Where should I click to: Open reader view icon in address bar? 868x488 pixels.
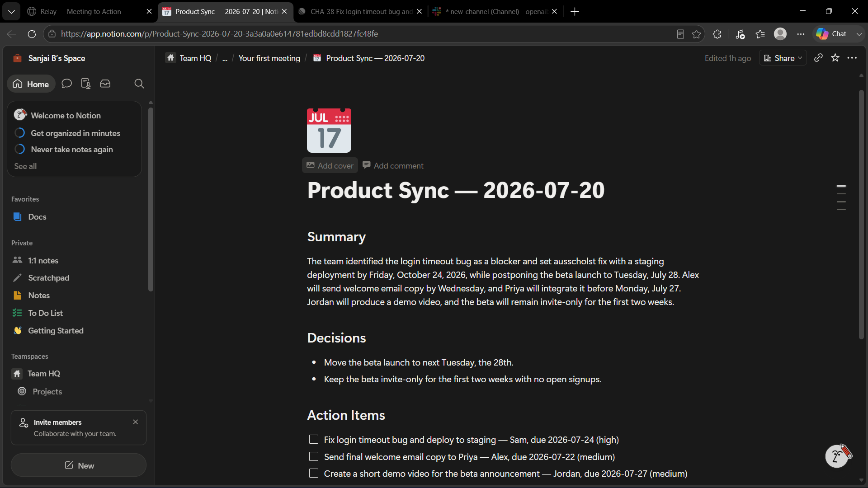[x=680, y=34]
